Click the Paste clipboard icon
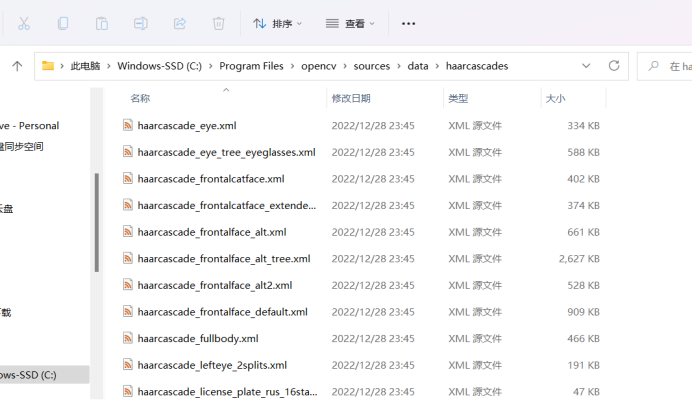Image resolution: width=692 pixels, height=407 pixels. coord(102,23)
